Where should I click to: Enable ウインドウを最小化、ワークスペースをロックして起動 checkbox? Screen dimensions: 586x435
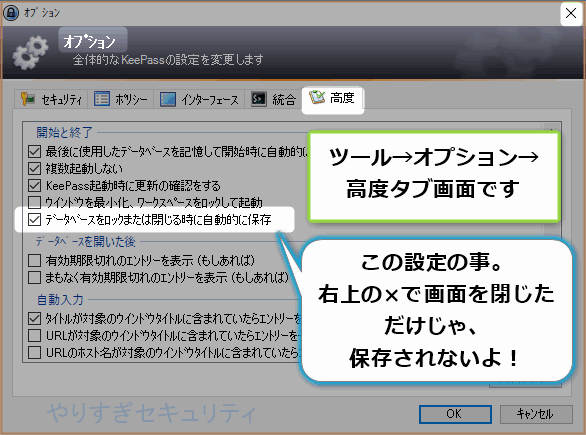pos(34,202)
